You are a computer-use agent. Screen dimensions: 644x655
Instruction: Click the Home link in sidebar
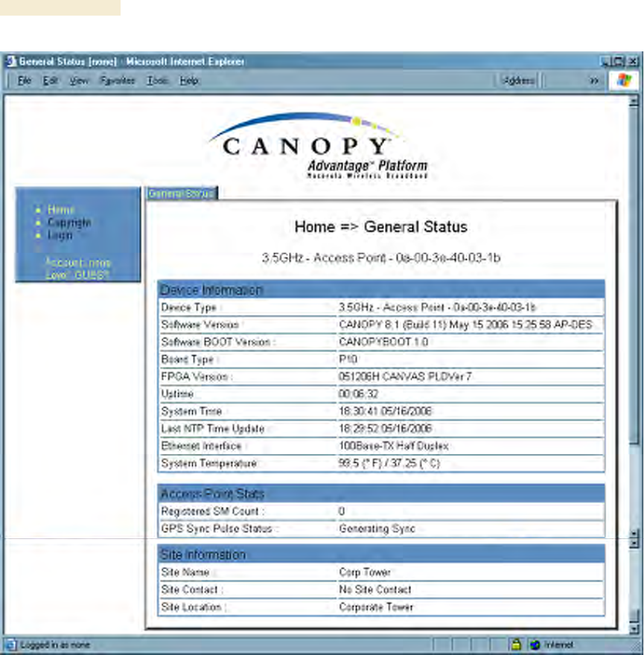[x=61, y=210]
